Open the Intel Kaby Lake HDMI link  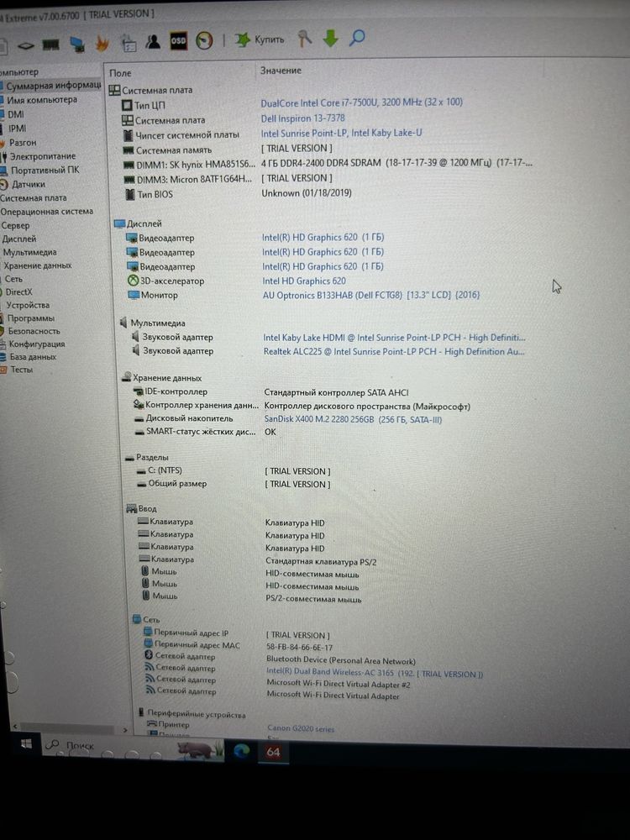(394, 338)
